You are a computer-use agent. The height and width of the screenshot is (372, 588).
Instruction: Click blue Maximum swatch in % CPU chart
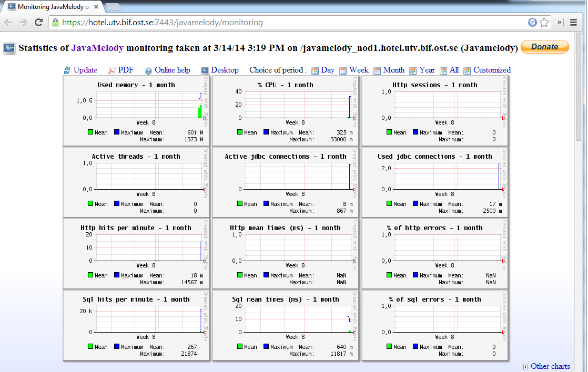click(266, 132)
